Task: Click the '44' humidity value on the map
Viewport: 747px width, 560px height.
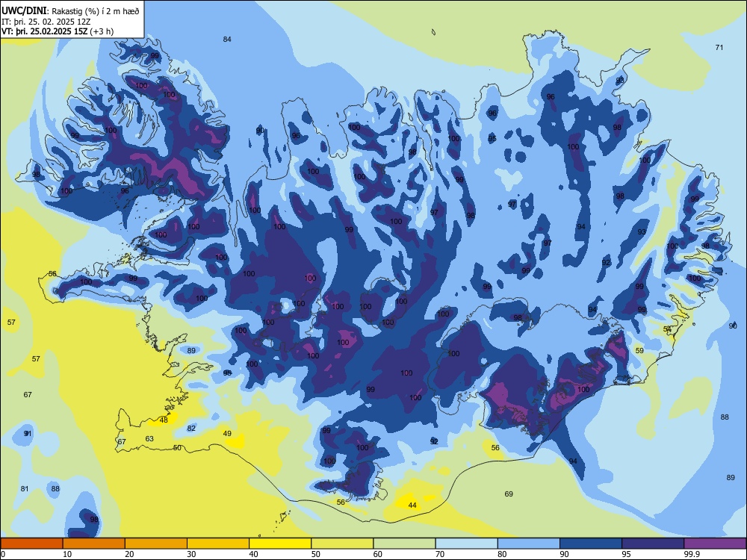Action: pyautogui.click(x=412, y=505)
